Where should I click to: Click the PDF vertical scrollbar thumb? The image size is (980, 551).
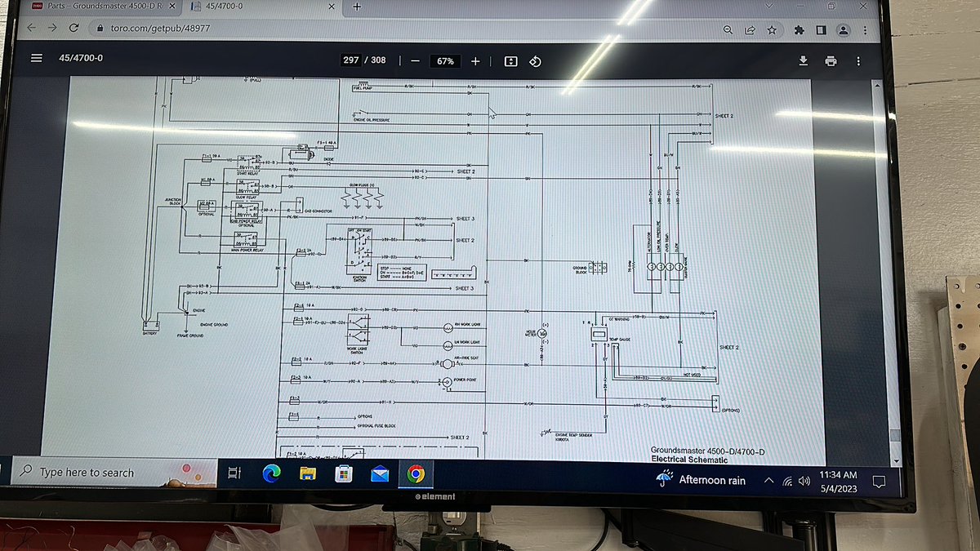click(894, 436)
